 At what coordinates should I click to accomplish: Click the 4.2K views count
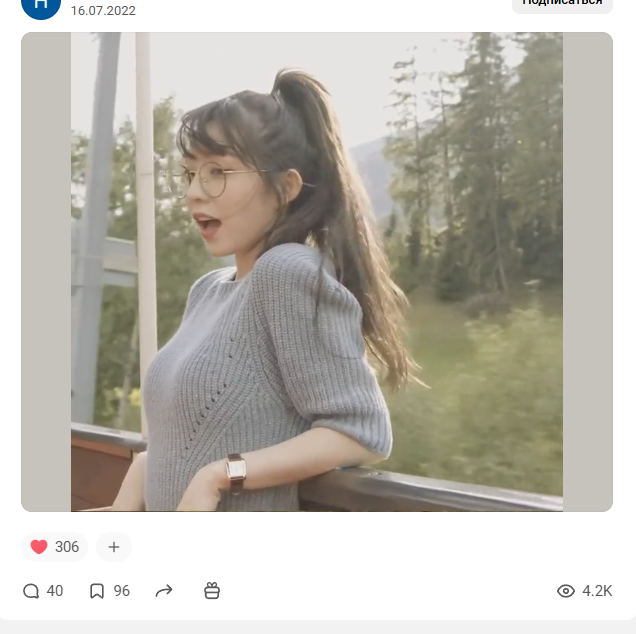click(x=597, y=591)
